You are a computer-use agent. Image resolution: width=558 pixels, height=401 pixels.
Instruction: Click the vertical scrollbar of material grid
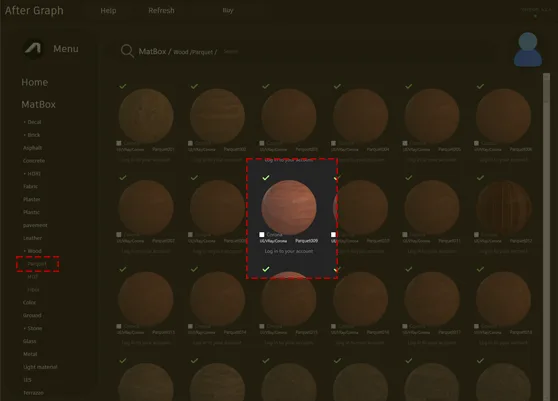tap(546, 236)
